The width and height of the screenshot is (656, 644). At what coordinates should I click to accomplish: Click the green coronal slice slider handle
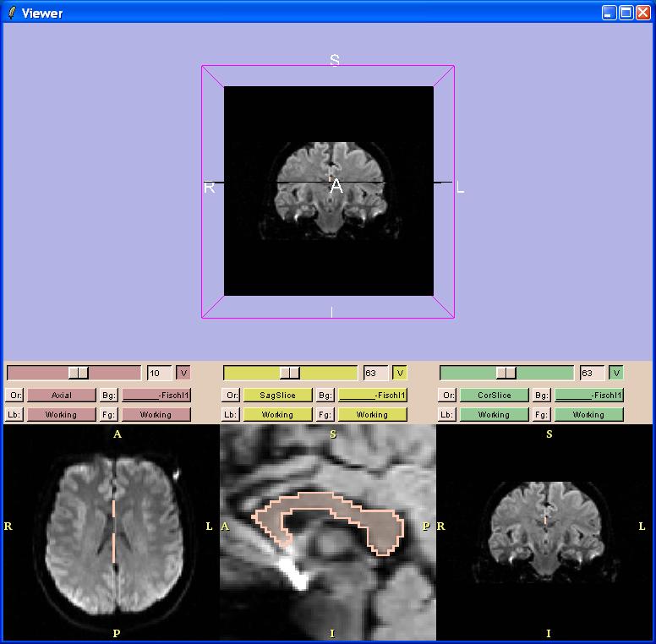(506, 373)
